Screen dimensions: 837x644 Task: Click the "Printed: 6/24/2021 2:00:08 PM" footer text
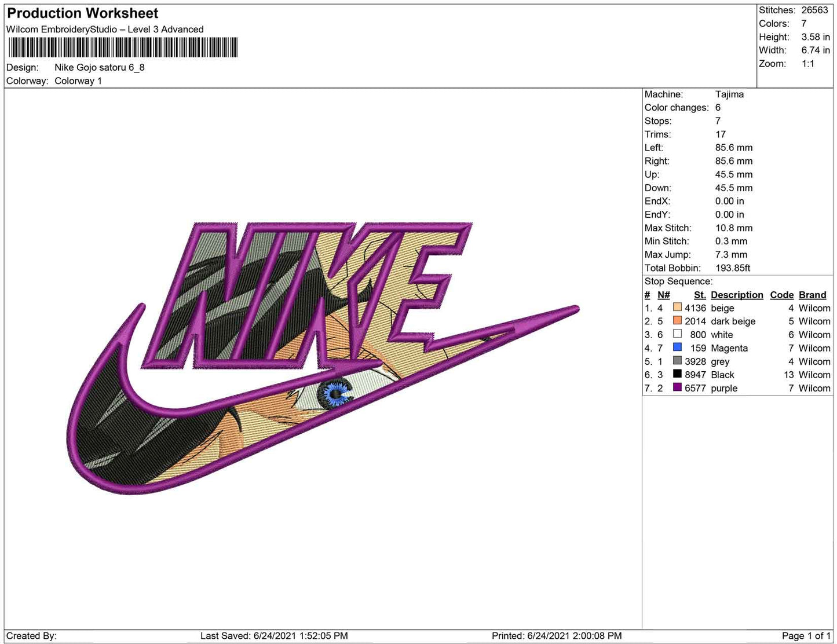tap(557, 635)
